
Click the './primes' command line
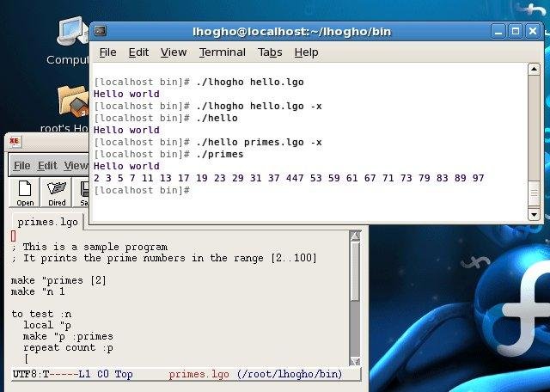pyautogui.click(x=168, y=154)
